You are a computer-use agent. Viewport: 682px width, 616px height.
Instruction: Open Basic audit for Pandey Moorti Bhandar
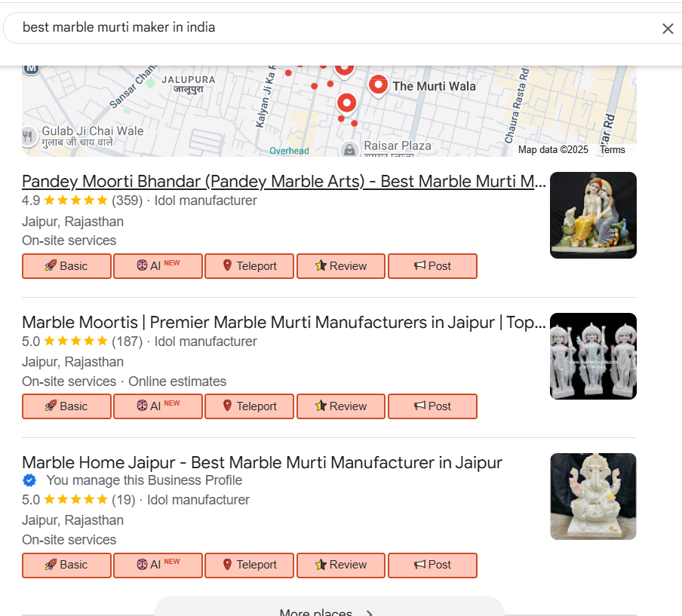(66, 266)
